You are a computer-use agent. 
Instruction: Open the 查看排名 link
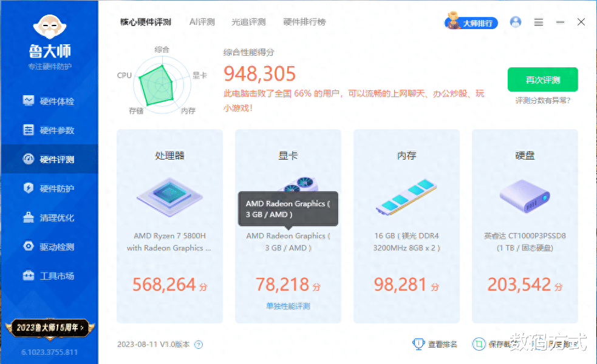point(442,344)
